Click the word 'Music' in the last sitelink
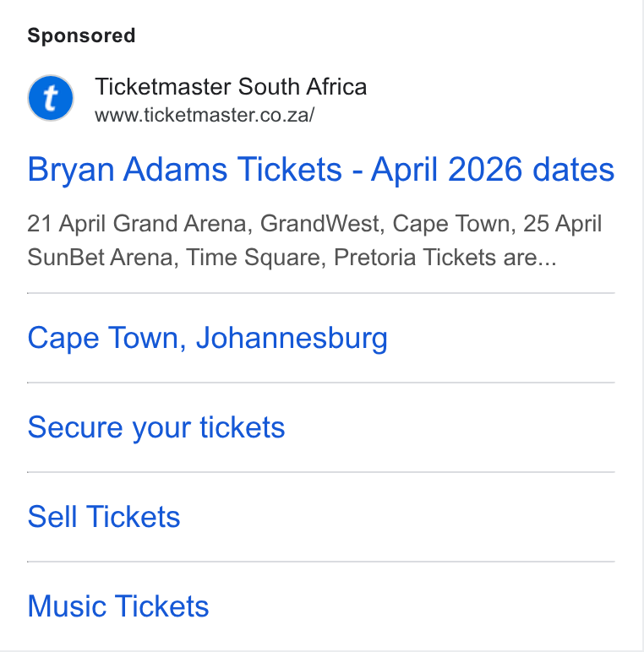Screen dimensions: 644x652 (67, 606)
